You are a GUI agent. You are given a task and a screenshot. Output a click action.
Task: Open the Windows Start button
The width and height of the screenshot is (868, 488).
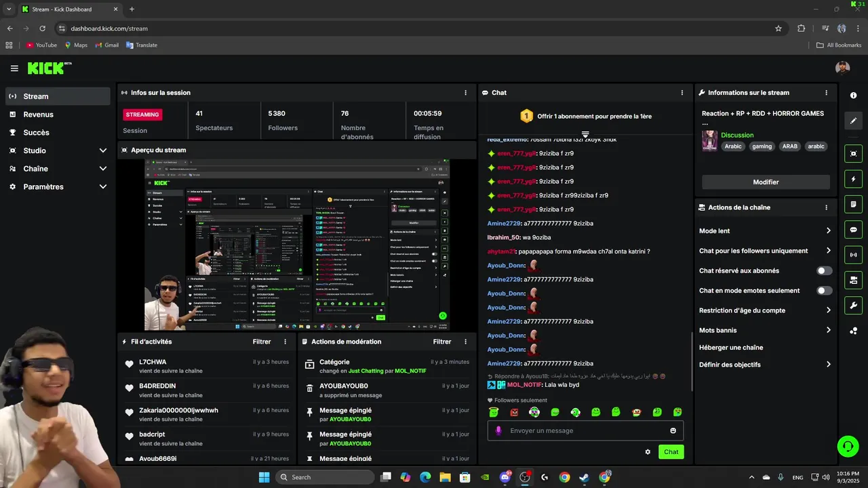click(x=264, y=477)
